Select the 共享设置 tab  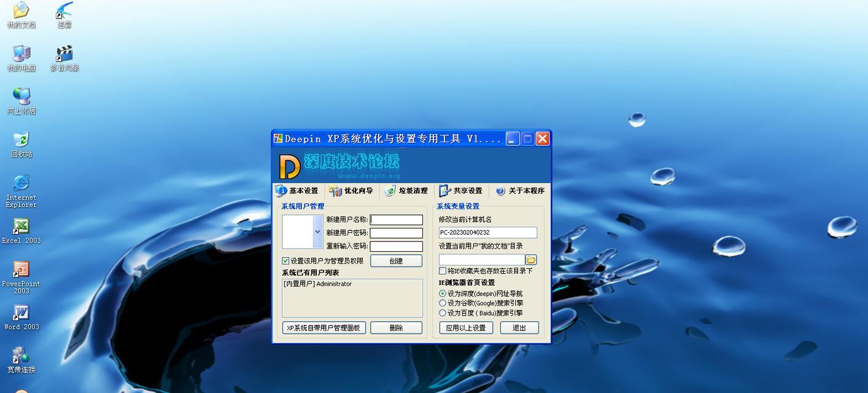click(x=461, y=190)
